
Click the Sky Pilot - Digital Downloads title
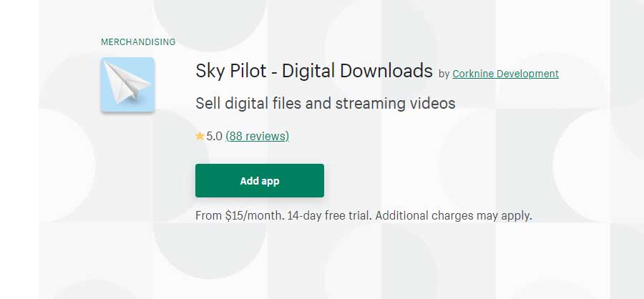tap(314, 71)
